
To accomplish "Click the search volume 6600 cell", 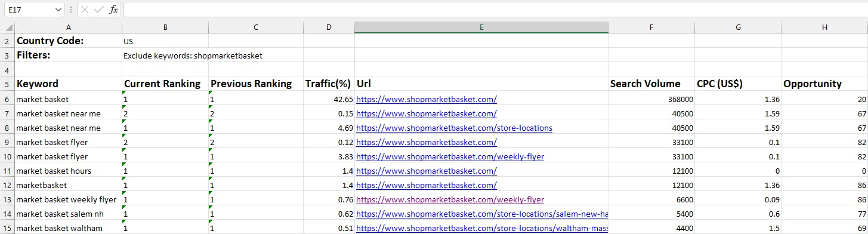I will pyautogui.click(x=651, y=199).
